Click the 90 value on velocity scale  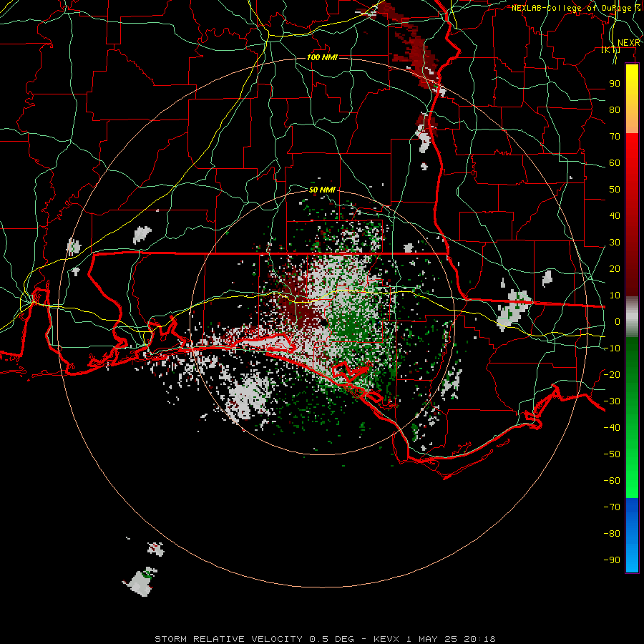(615, 84)
